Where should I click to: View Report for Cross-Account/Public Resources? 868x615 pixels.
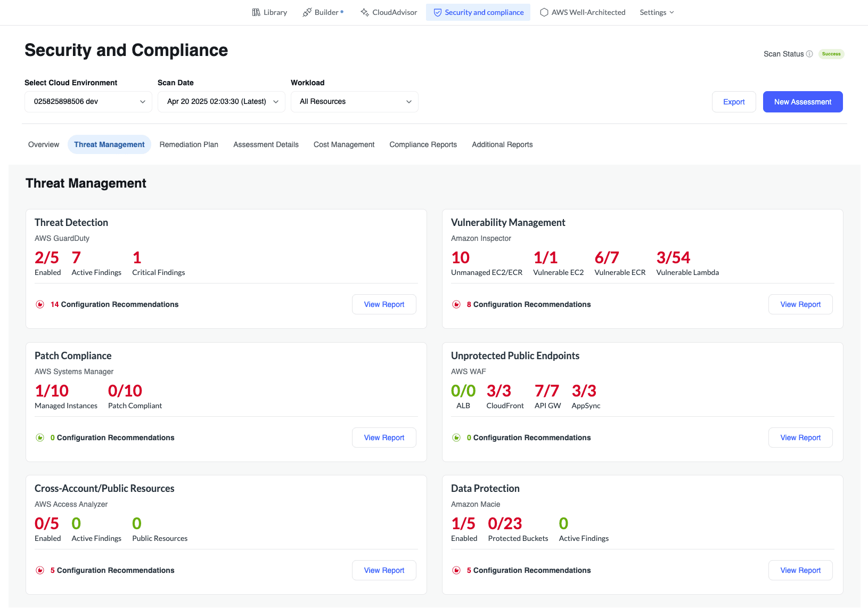(x=384, y=570)
